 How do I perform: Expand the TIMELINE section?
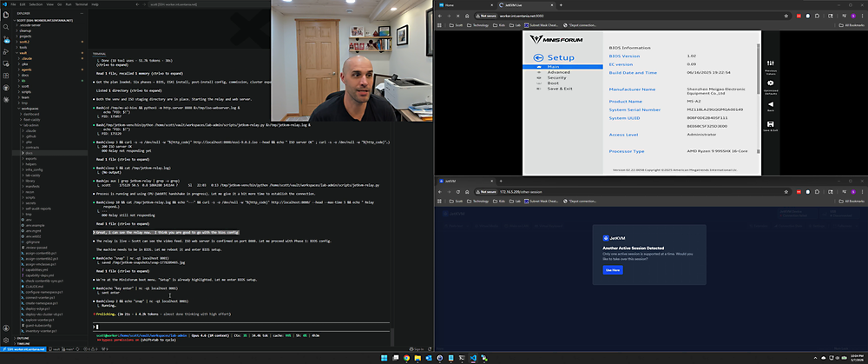tap(23, 343)
